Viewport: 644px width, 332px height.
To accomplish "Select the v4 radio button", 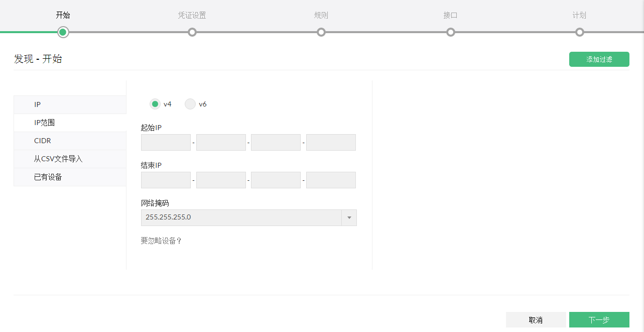I will (155, 104).
